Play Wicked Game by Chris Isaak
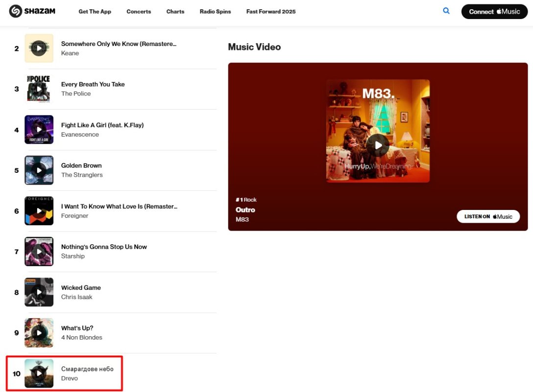The image size is (533, 392). tap(39, 292)
